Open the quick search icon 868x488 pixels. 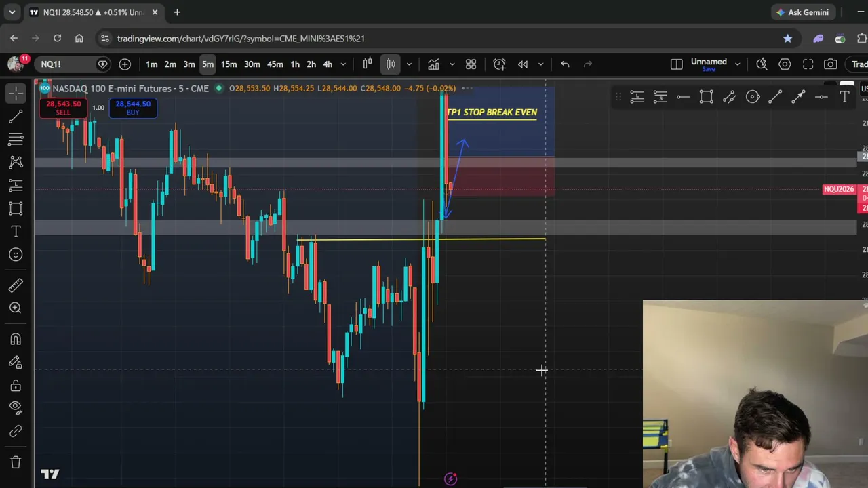[x=762, y=64]
